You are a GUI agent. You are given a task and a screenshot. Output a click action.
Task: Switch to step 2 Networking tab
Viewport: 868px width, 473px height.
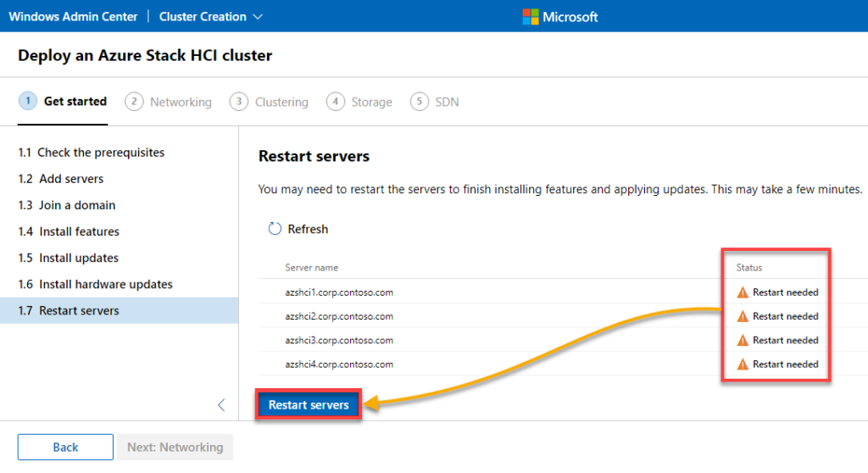click(169, 102)
